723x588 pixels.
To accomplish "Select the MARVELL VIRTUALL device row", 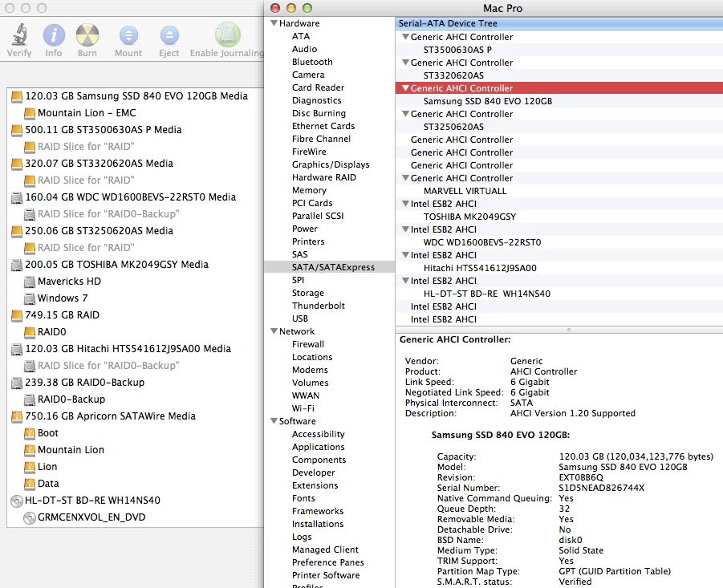I will coord(558,191).
